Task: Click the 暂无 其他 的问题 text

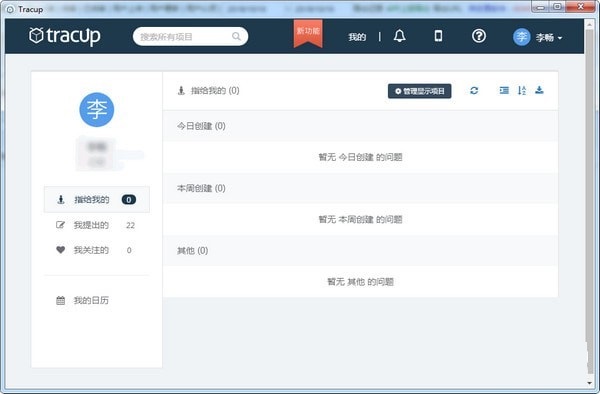Action: (x=360, y=282)
